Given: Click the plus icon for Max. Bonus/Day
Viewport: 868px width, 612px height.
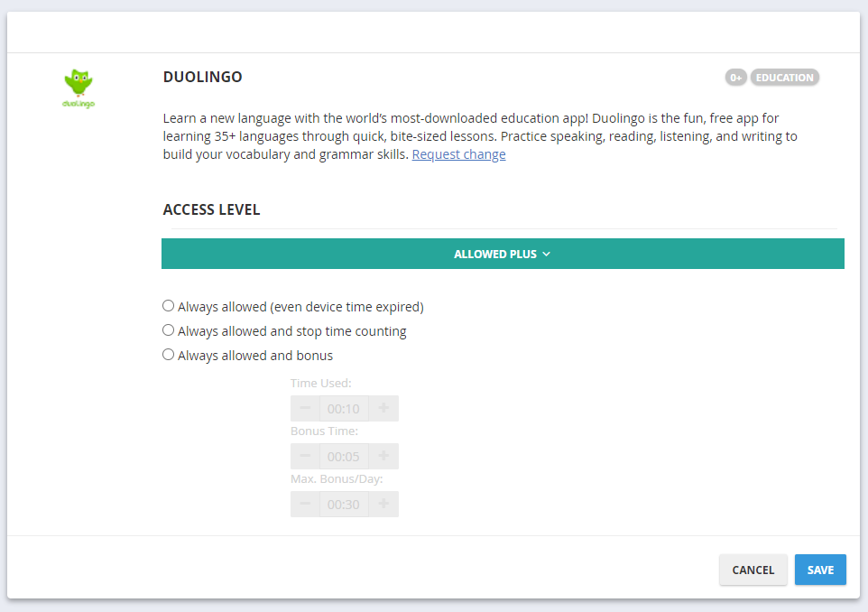Looking at the screenshot, I should (383, 504).
